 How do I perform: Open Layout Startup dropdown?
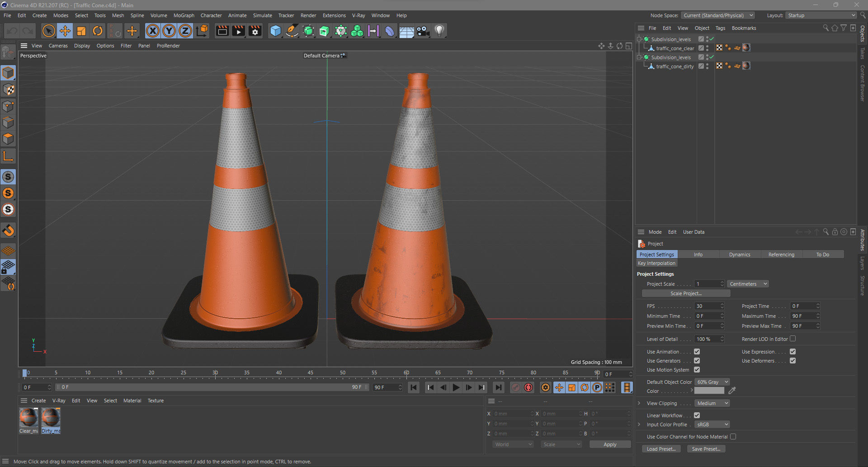tap(821, 15)
